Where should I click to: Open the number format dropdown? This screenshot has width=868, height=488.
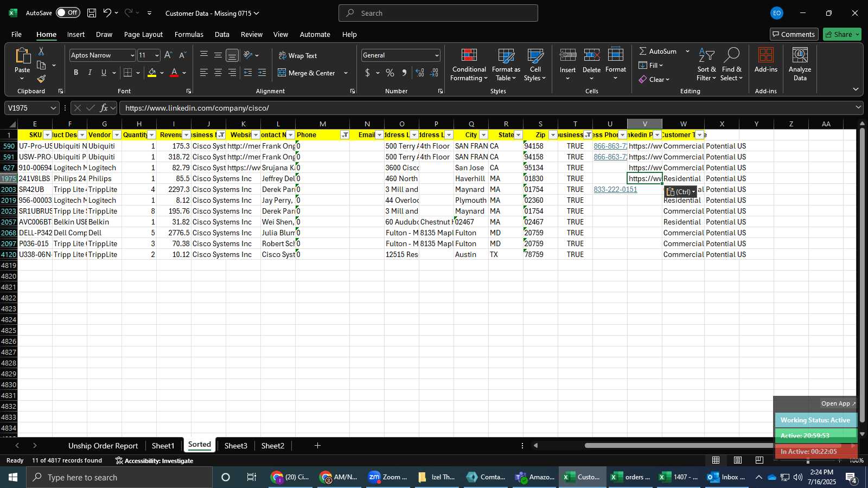(x=436, y=55)
